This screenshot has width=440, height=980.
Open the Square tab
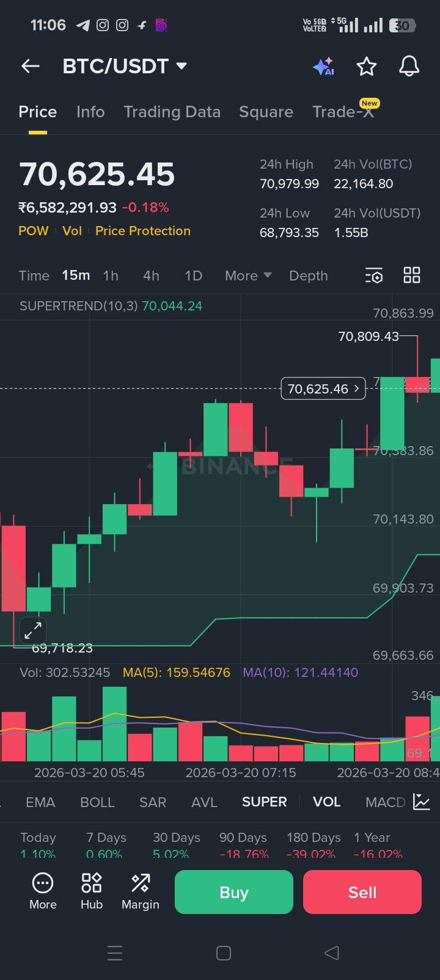266,112
